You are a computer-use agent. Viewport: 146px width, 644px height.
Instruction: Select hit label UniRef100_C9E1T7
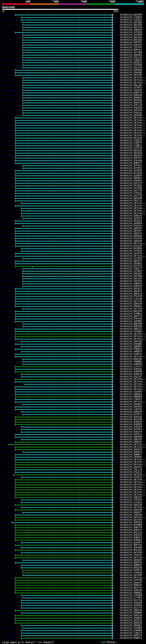(x=131, y=268)
